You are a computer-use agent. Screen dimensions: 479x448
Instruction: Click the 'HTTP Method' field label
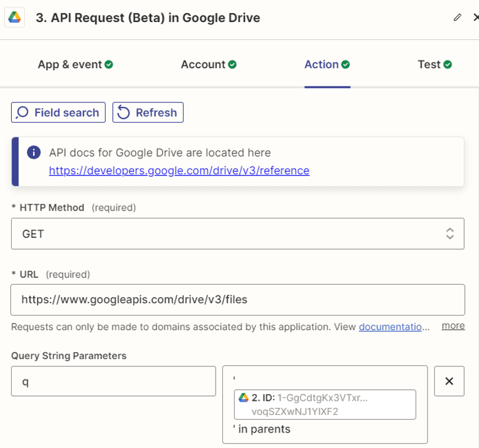pyautogui.click(x=52, y=207)
